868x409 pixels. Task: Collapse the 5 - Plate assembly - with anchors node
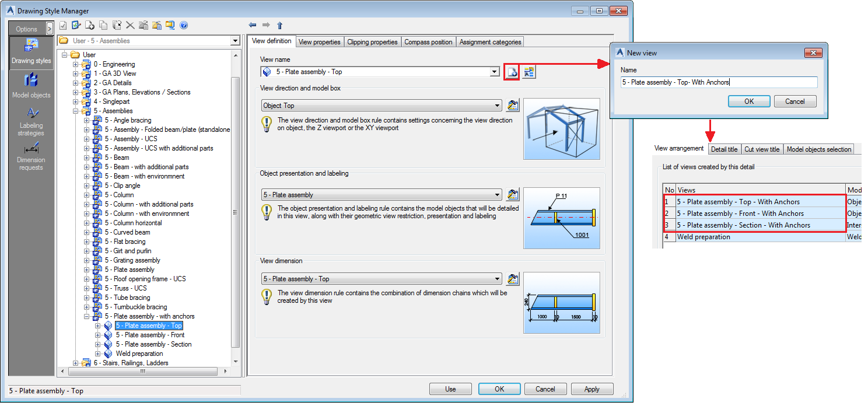[86, 316]
